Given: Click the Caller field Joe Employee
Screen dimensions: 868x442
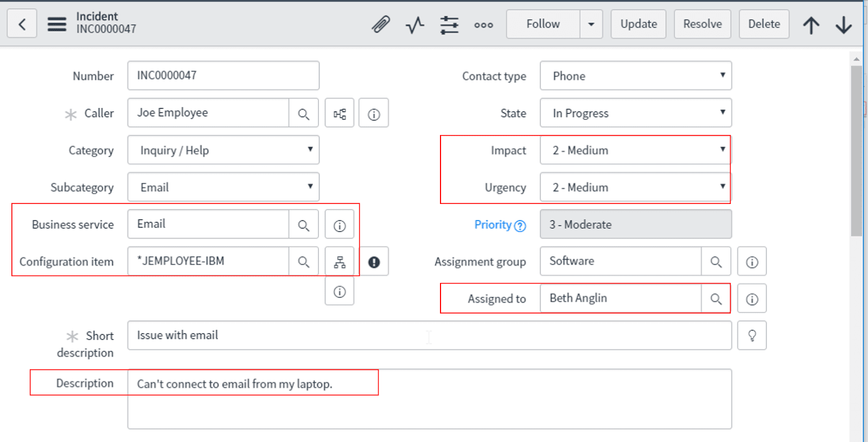Looking at the screenshot, I should (208, 113).
